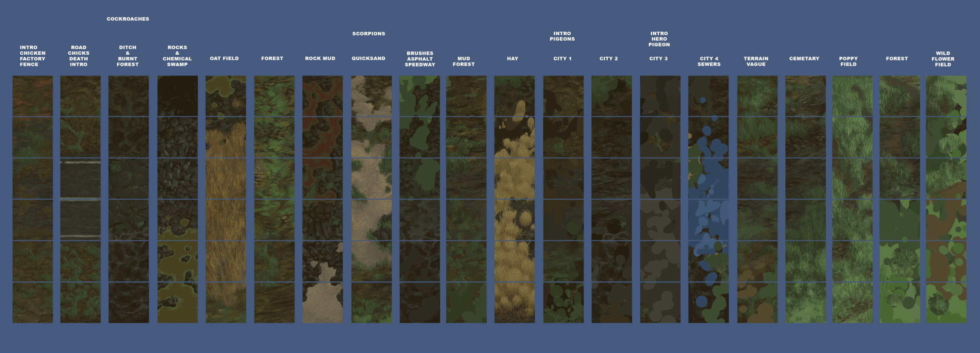This screenshot has height=353, width=980.
Task: Choose the bottom tile of CITY 1 column
Action: point(564,303)
